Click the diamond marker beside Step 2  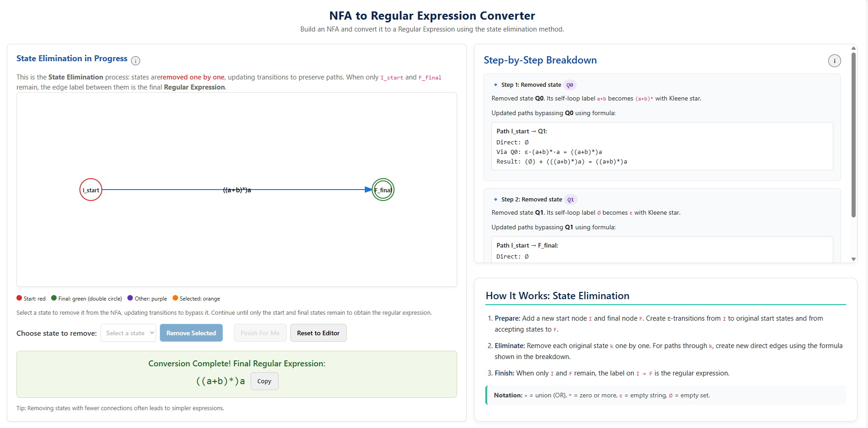tap(495, 199)
